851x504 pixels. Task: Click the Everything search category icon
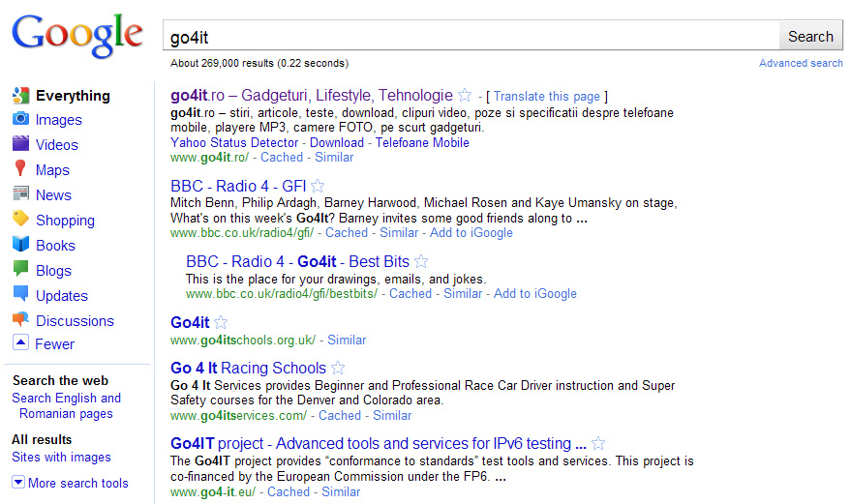[x=20, y=96]
